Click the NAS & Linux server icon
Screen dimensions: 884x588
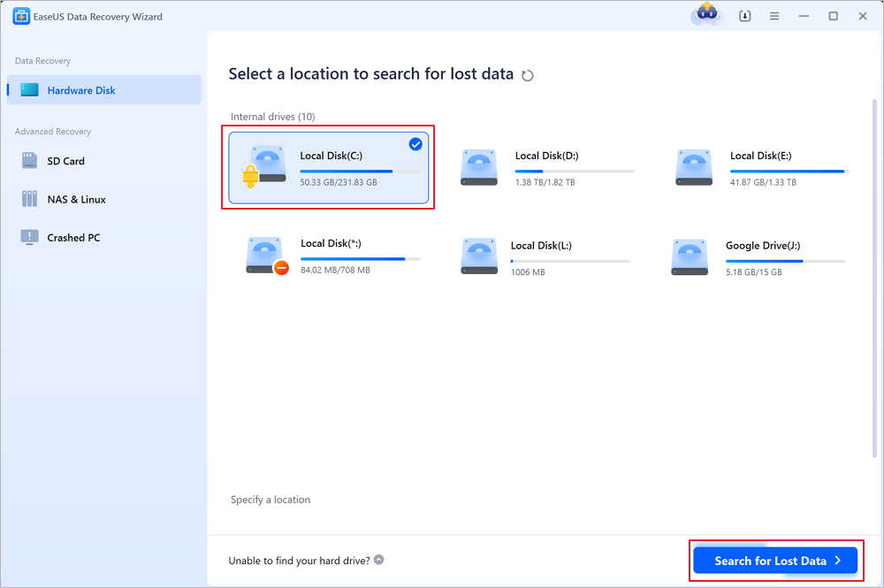pos(29,198)
